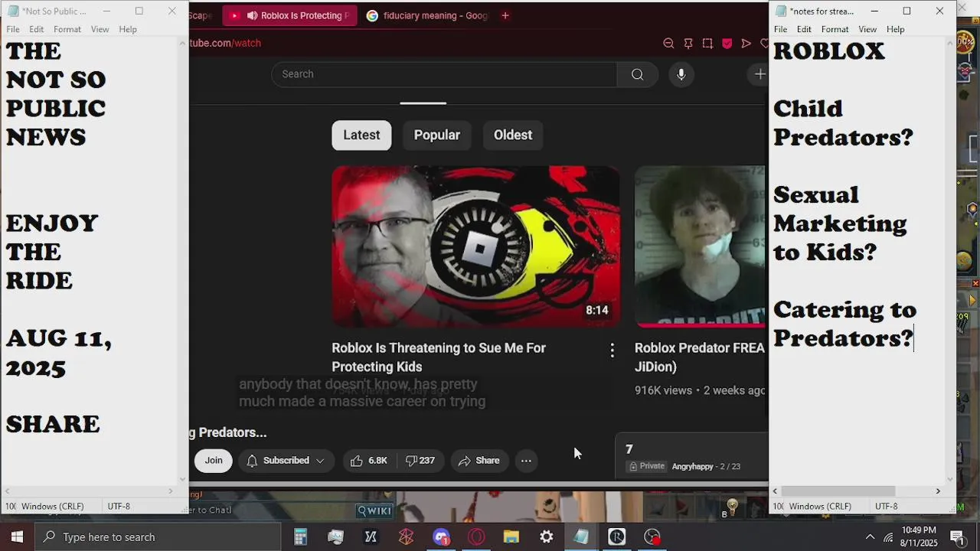Image resolution: width=980 pixels, height=551 pixels.
Task: Open Format menu in Not So Public Notepad
Action: pyautogui.click(x=67, y=29)
